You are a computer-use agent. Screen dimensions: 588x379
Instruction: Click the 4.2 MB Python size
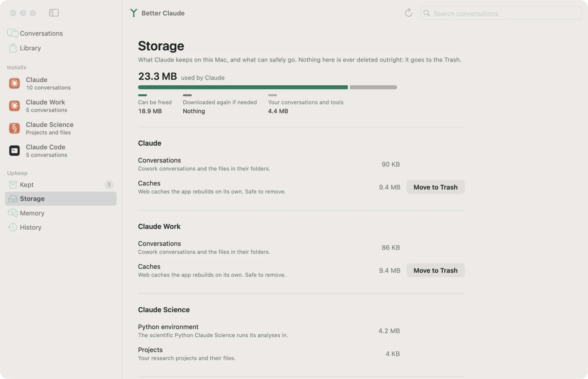389,331
